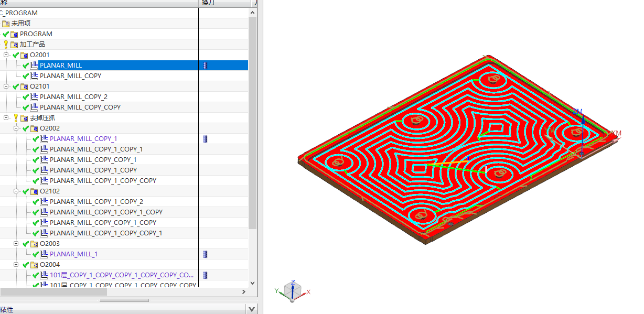Click the tool change icon in PLANAR_MILL row

[x=206, y=66]
